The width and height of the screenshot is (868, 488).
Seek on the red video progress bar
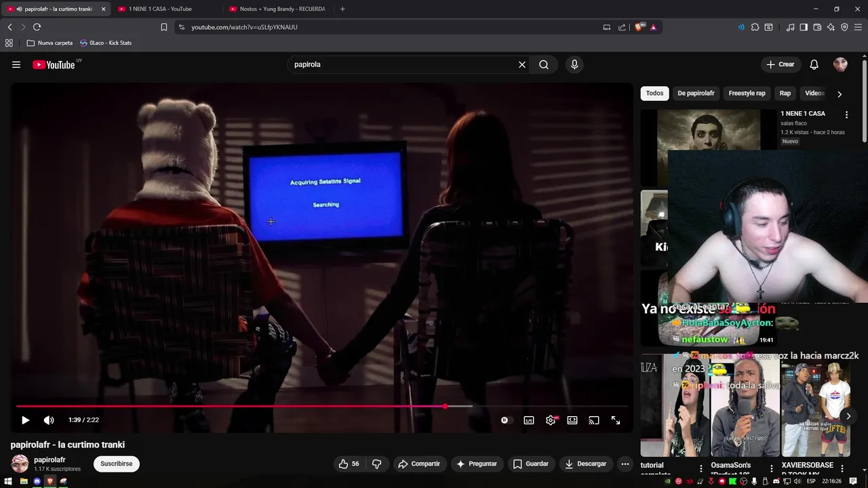322,407
